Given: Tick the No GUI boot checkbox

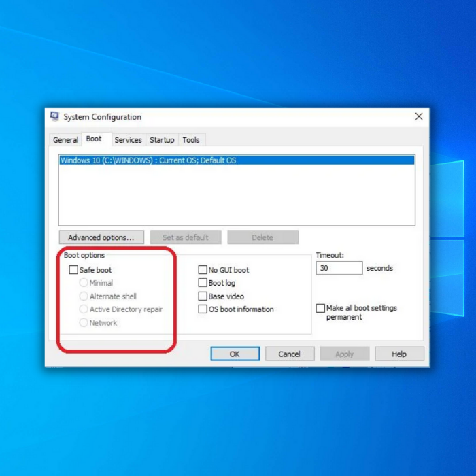Looking at the screenshot, I should pyautogui.click(x=203, y=270).
